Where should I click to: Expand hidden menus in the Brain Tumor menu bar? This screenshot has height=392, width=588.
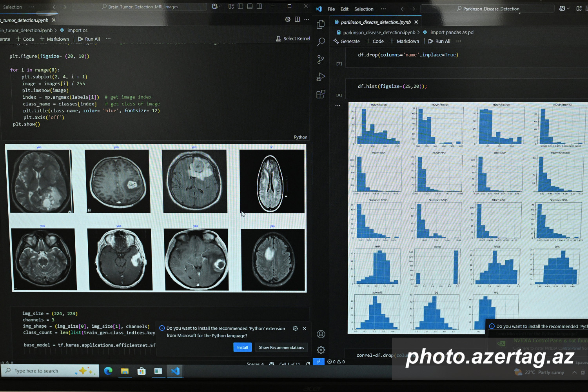[x=32, y=7]
